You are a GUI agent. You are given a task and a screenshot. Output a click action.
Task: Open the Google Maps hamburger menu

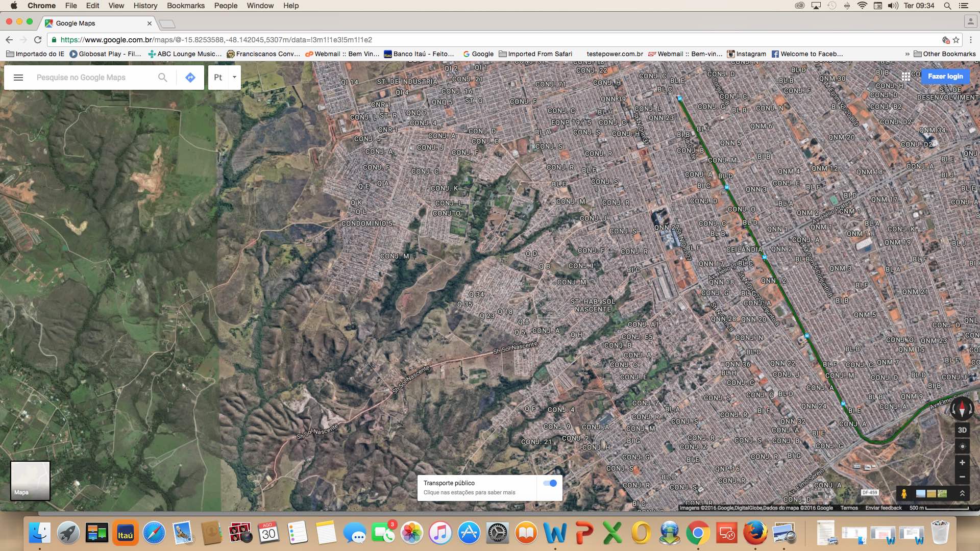point(18,78)
